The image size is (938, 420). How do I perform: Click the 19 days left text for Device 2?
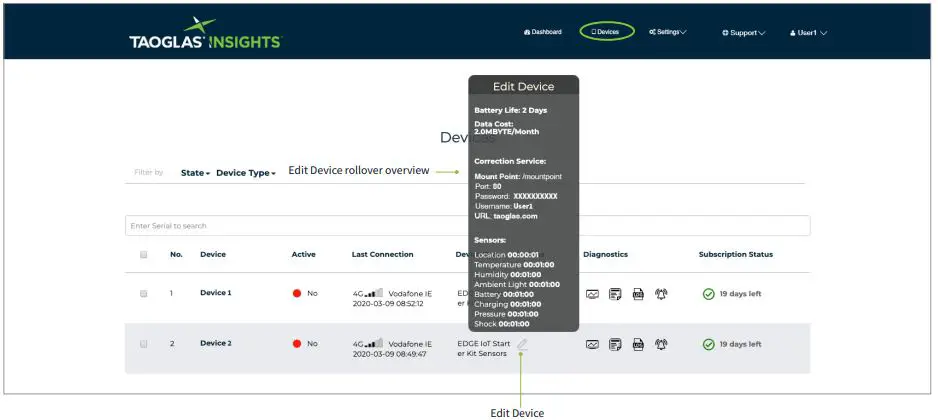click(740, 344)
